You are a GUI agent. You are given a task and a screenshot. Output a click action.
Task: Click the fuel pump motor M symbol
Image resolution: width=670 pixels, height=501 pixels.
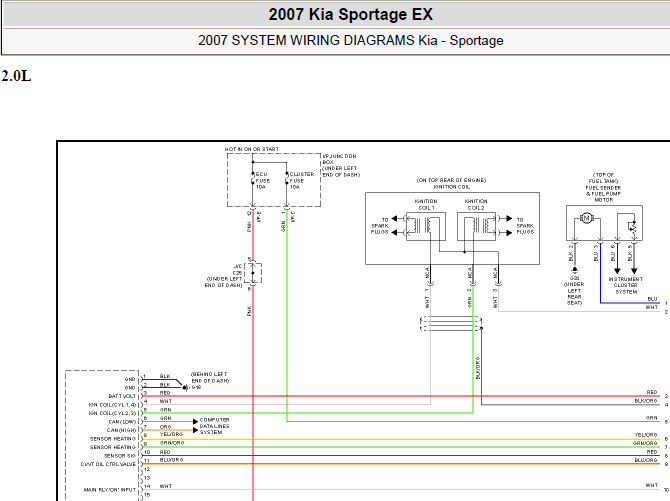tap(587, 218)
